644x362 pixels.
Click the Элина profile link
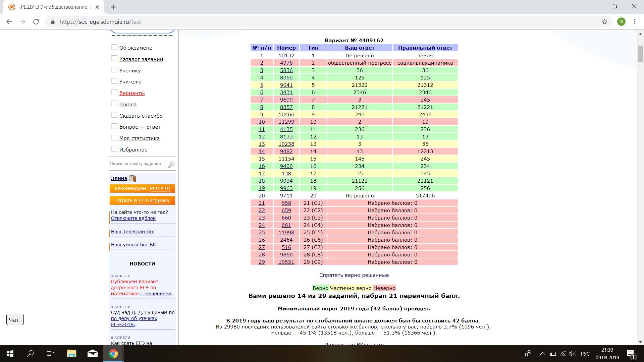click(x=119, y=178)
